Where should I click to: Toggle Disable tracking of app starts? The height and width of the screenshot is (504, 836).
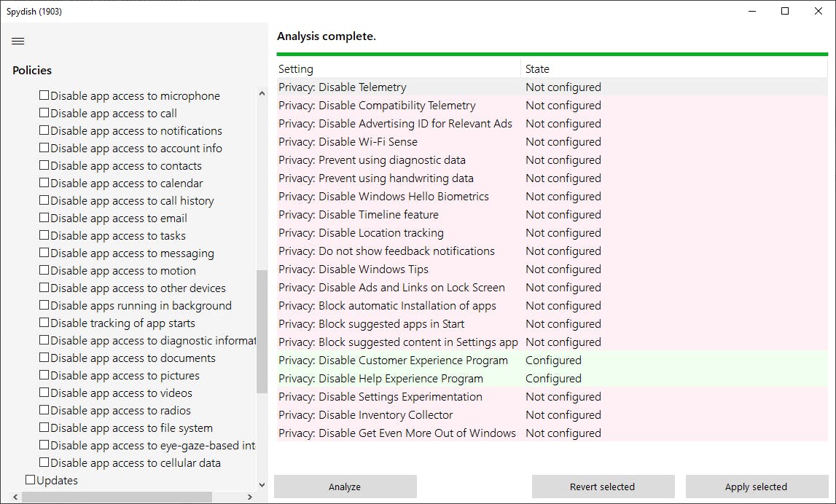pos(44,323)
